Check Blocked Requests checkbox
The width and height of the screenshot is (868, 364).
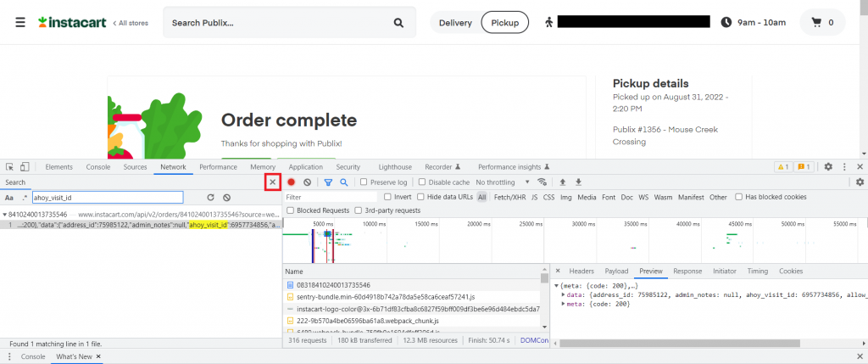tap(290, 210)
